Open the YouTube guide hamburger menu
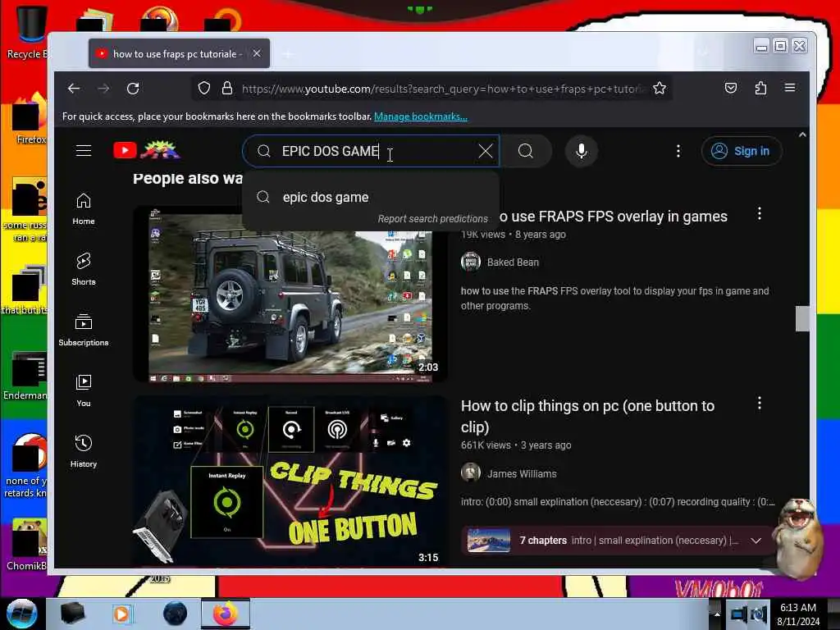Image resolution: width=840 pixels, height=630 pixels. click(x=84, y=151)
